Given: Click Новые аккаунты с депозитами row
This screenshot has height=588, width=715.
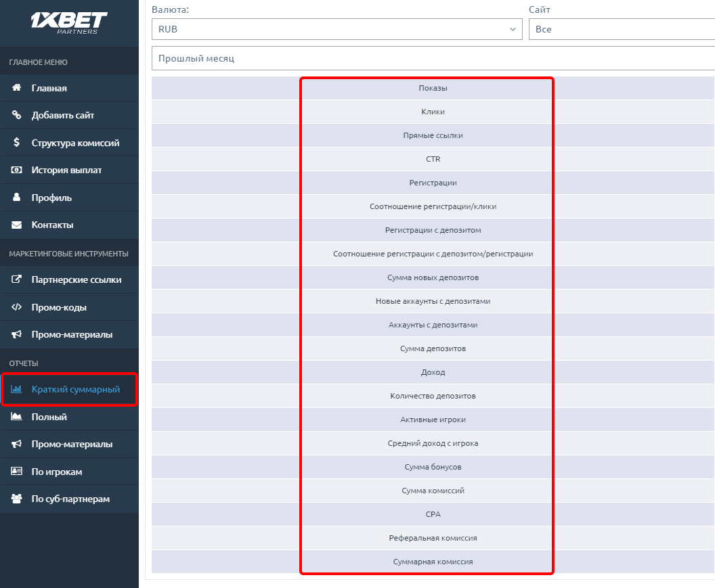Looking at the screenshot, I should (433, 301).
